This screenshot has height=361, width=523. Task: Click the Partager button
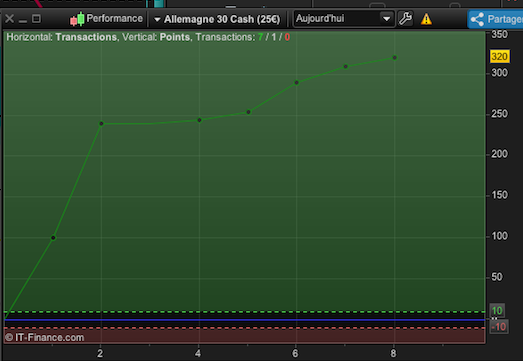495,19
